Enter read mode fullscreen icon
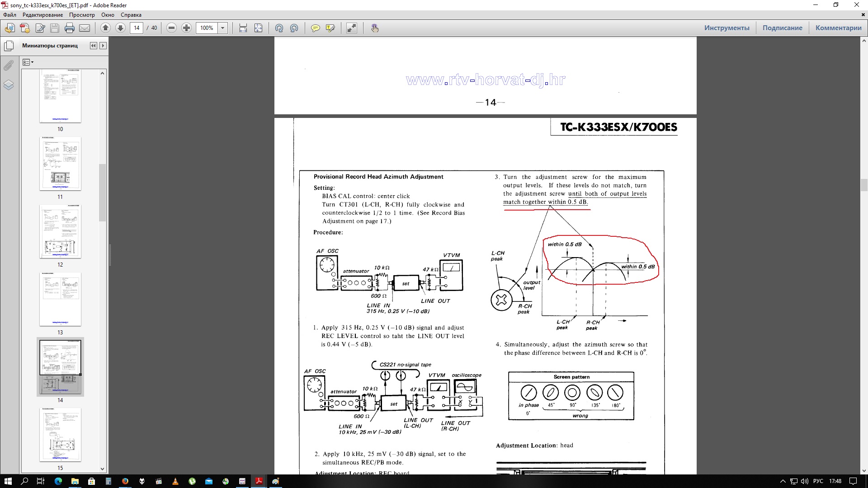Viewport: 868px width, 488px height. [351, 28]
